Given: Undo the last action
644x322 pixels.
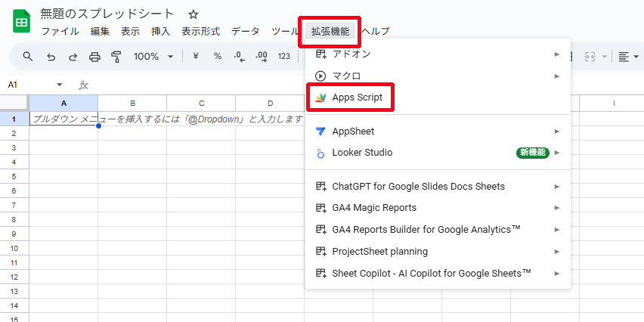Looking at the screenshot, I should pyautogui.click(x=51, y=57).
